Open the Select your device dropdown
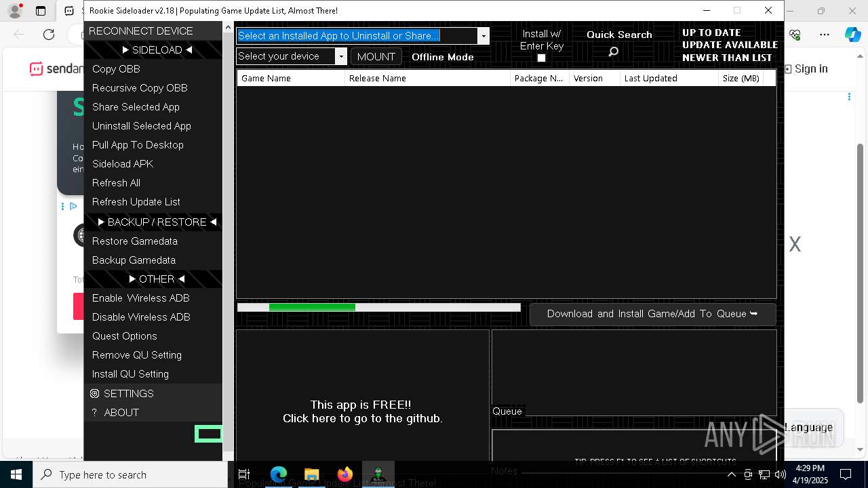 click(x=342, y=56)
